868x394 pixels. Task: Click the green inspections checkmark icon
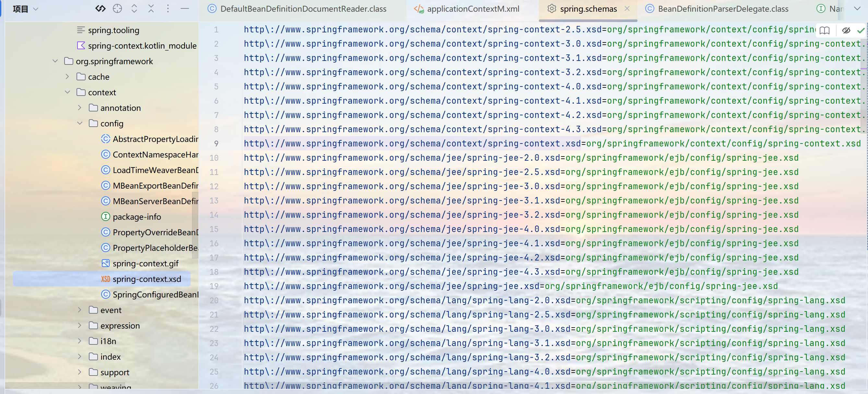(x=861, y=31)
